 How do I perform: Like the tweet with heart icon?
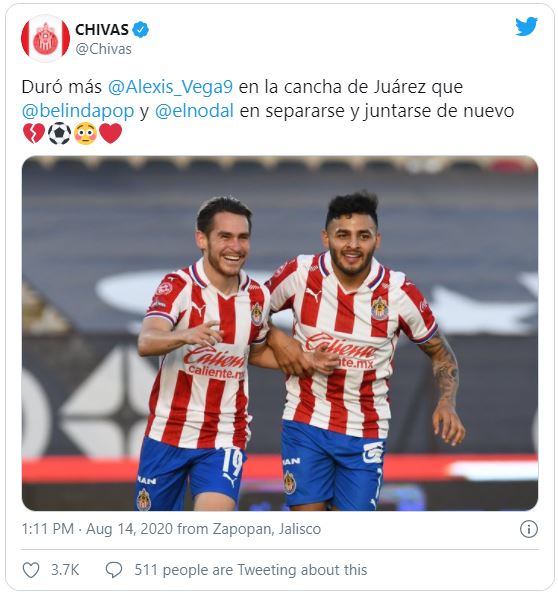pyautogui.click(x=31, y=570)
